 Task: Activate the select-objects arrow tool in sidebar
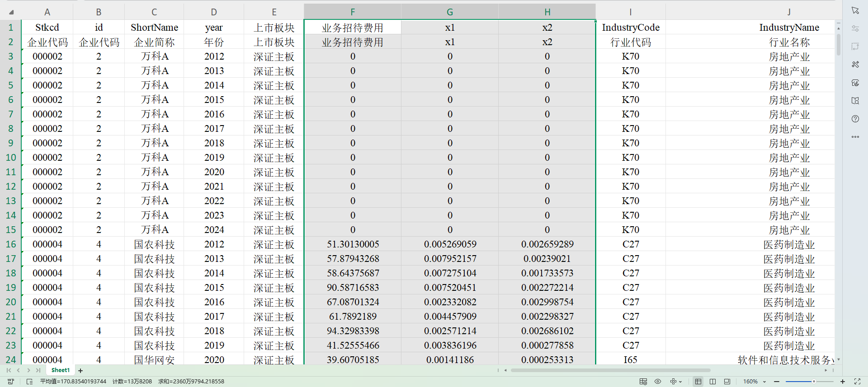(x=855, y=10)
